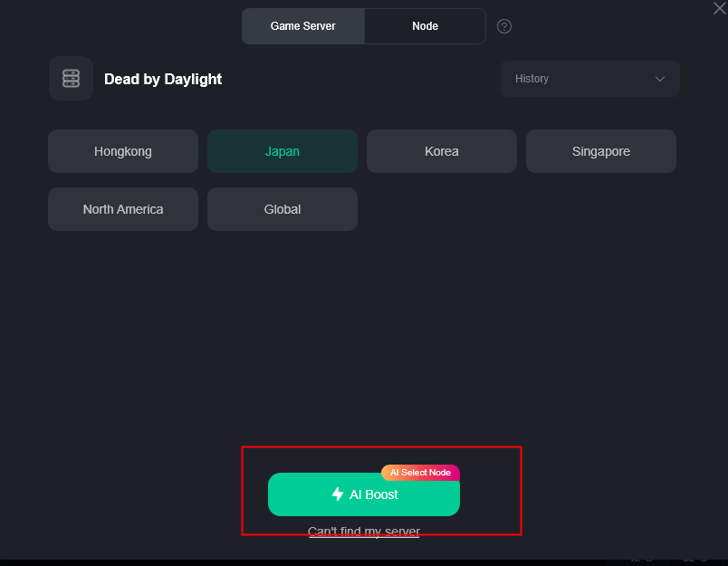This screenshot has width=728, height=566.
Task: Choose the Korea server
Action: (442, 151)
